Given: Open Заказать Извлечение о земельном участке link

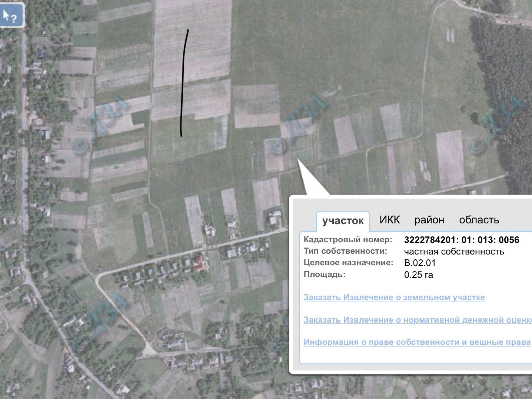Looking at the screenshot, I should pos(394,297).
